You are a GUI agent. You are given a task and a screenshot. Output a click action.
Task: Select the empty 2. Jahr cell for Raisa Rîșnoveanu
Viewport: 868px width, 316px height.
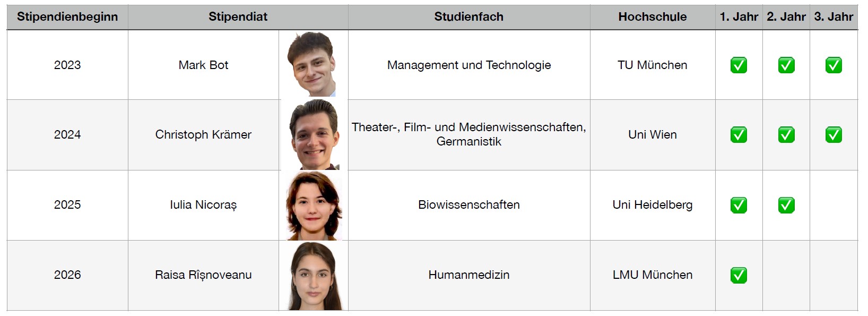[786, 275]
